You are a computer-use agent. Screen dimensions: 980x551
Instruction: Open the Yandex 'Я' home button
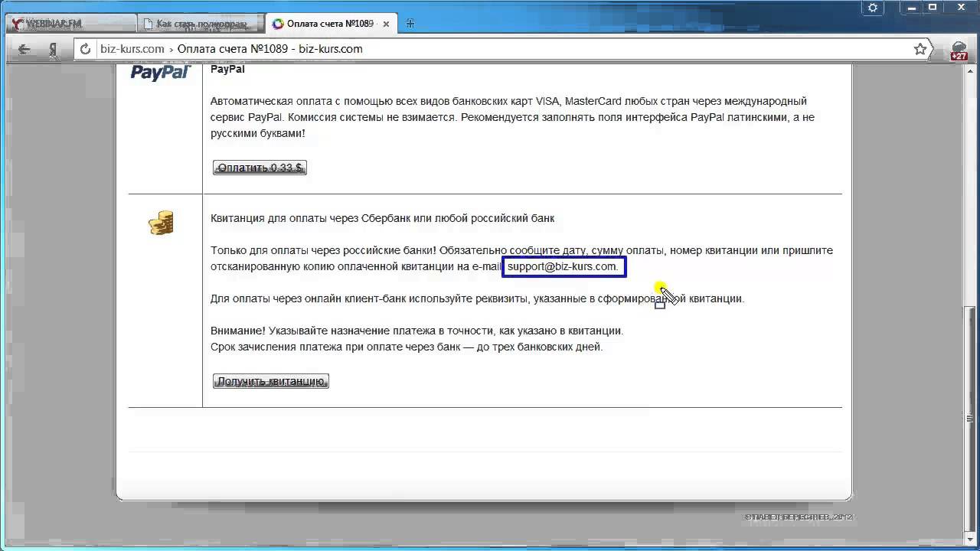click(x=53, y=49)
